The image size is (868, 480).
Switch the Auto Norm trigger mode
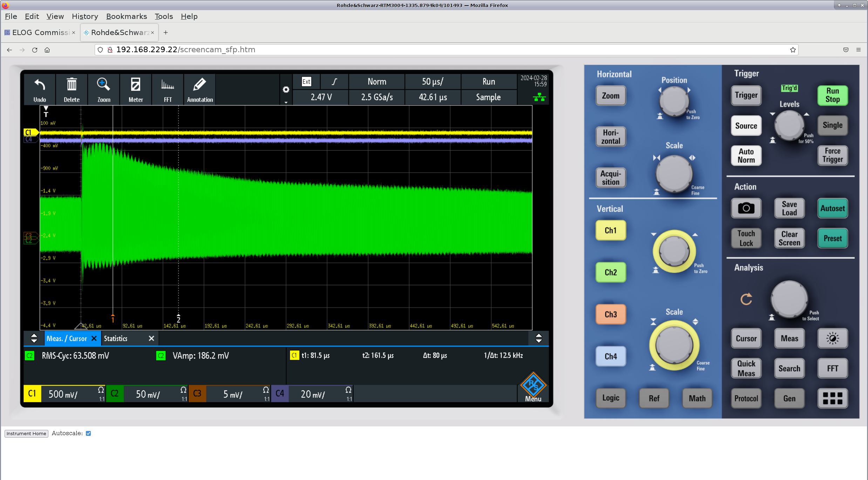(746, 156)
